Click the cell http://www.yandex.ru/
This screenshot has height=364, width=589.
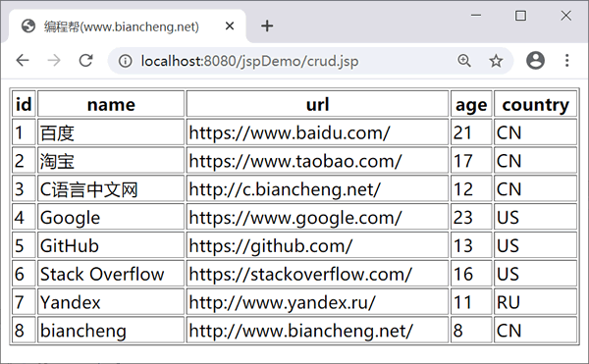[x=317, y=302]
